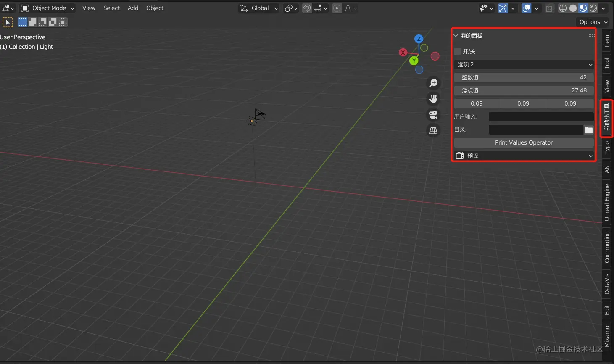Screen dimensions: 614x364
Task: Toggle the snapping magnet icon
Action: 307,8
